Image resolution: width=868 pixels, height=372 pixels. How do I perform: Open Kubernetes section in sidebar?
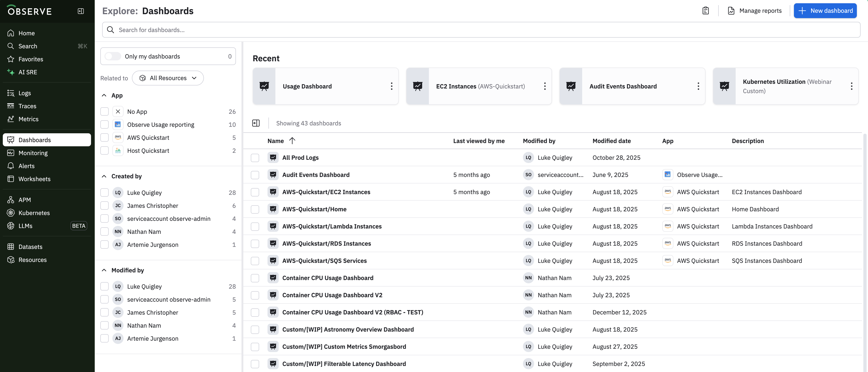[34, 213]
